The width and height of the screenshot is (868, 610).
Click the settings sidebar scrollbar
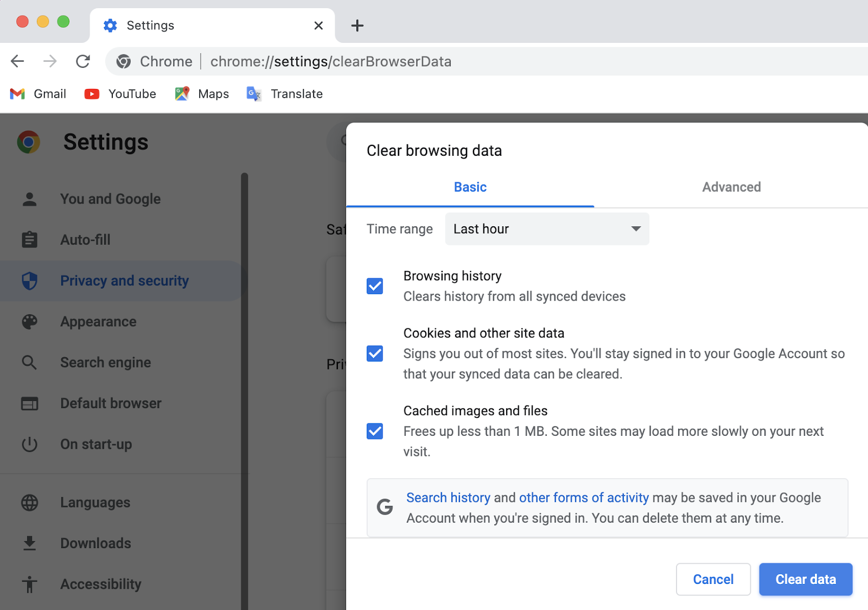tap(245, 391)
